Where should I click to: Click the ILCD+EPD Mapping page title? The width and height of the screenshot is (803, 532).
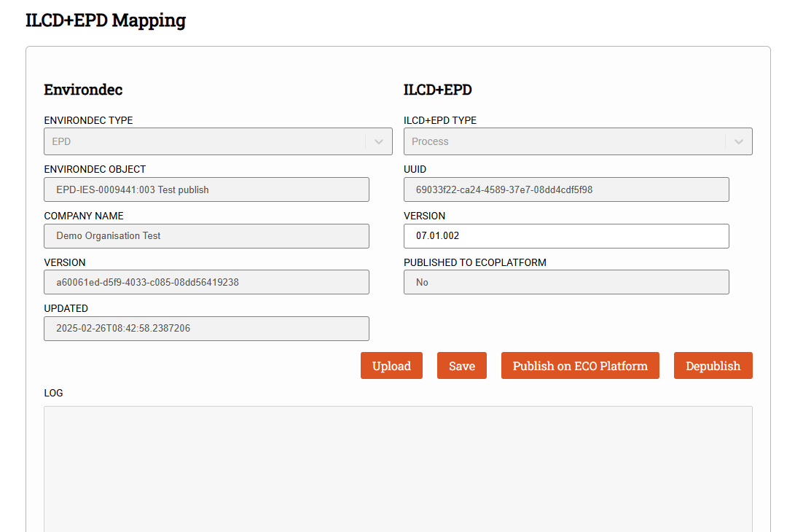coord(106,20)
